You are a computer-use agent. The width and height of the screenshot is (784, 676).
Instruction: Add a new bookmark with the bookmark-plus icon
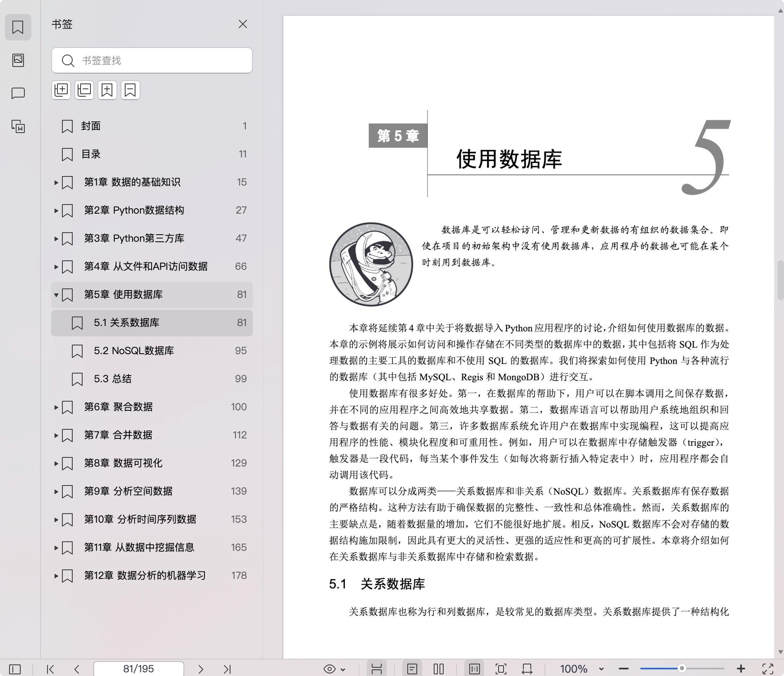coord(107,90)
